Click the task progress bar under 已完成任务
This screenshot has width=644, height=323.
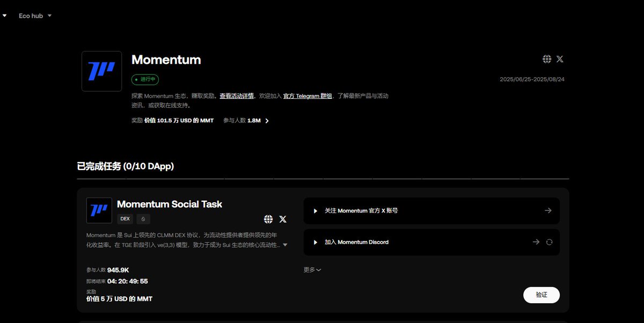click(323, 179)
